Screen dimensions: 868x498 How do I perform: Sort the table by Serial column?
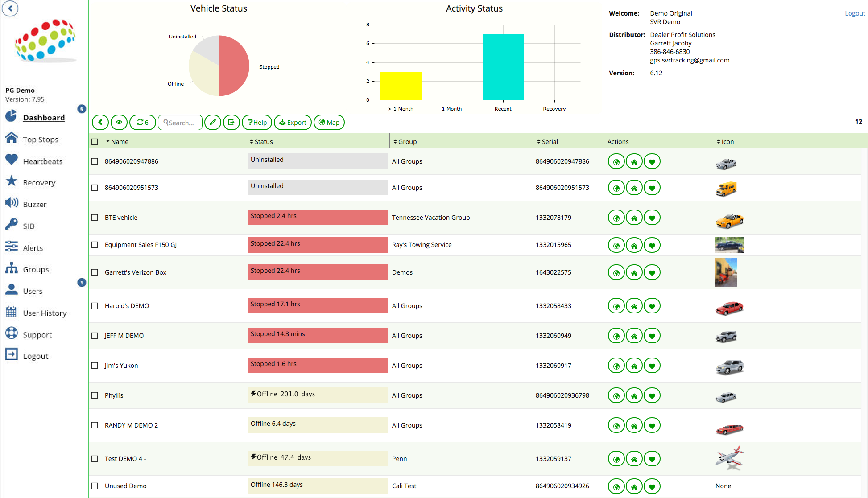click(x=550, y=141)
